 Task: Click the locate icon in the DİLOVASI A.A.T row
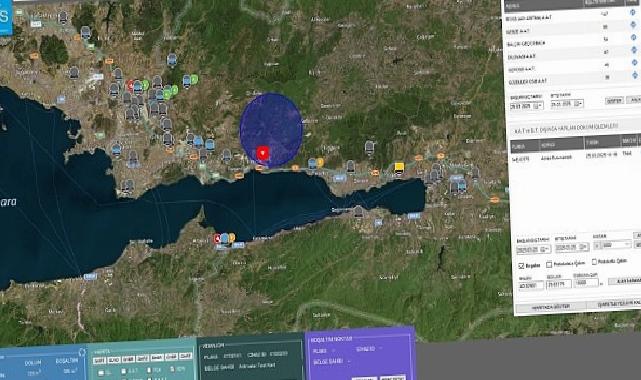coord(634,50)
